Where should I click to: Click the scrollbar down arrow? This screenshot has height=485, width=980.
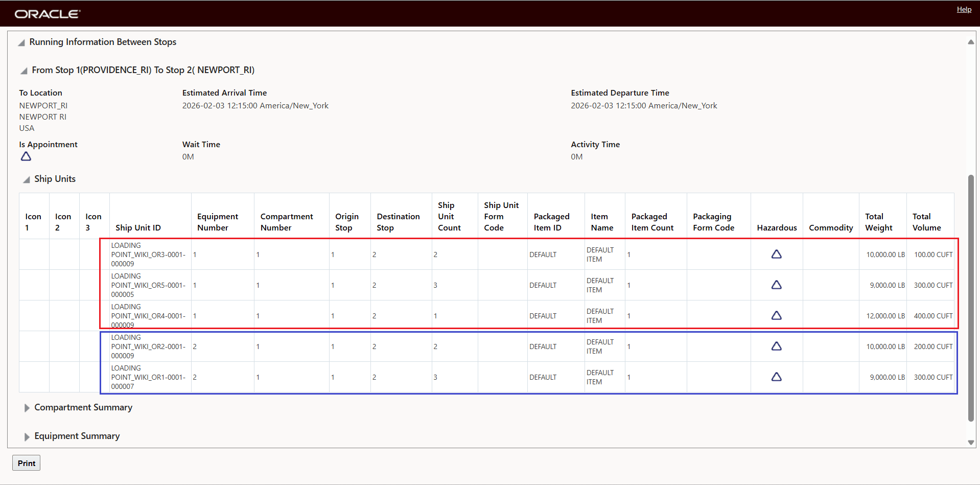pyautogui.click(x=970, y=443)
